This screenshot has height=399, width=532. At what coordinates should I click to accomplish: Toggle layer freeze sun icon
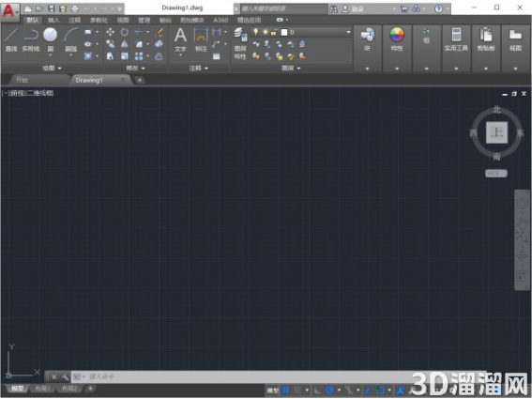pyautogui.click(x=265, y=32)
